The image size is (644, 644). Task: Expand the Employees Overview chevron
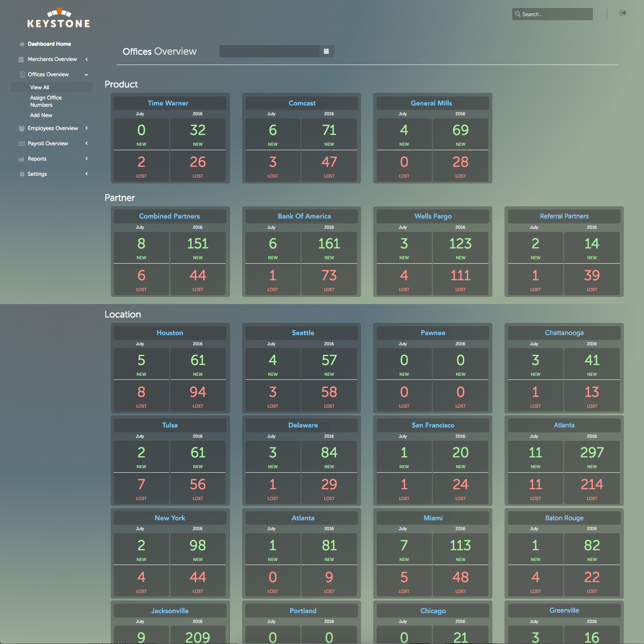pyautogui.click(x=87, y=128)
